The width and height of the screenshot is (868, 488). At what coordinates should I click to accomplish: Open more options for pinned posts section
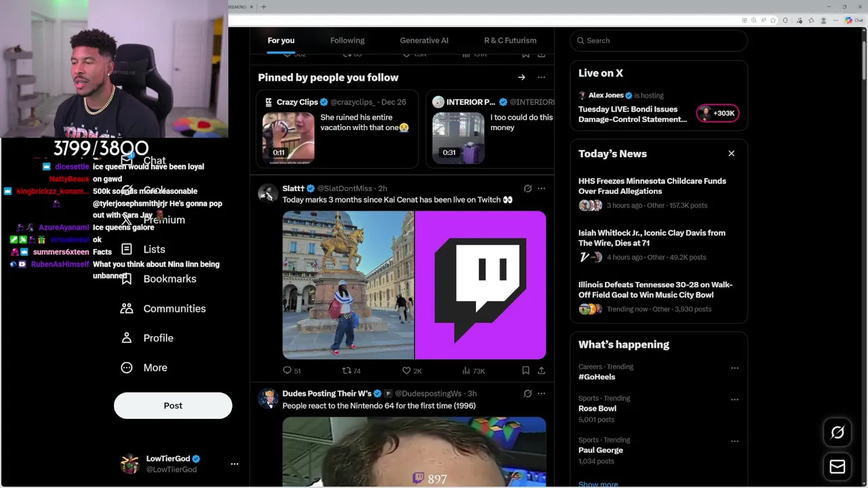pyautogui.click(x=541, y=77)
